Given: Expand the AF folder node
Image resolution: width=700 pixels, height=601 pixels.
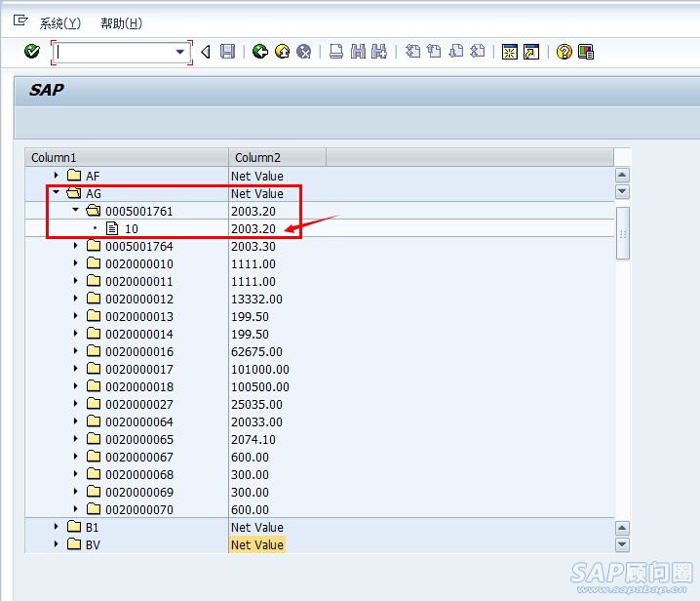Looking at the screenshot, I should (56, 176).
